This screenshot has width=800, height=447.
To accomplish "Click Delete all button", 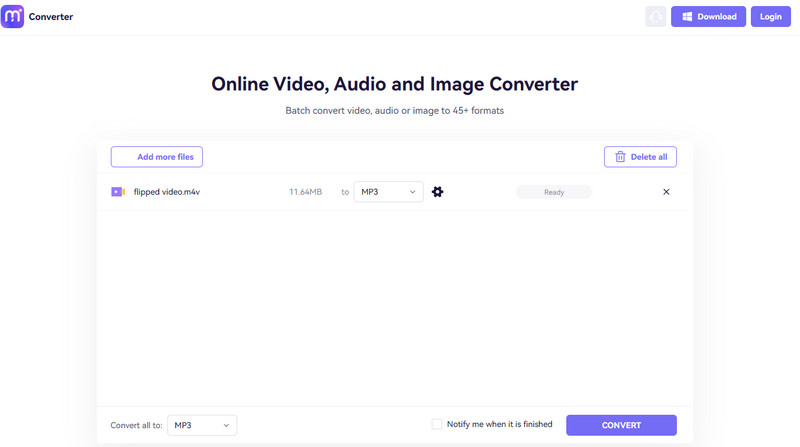I will point(640,157).
